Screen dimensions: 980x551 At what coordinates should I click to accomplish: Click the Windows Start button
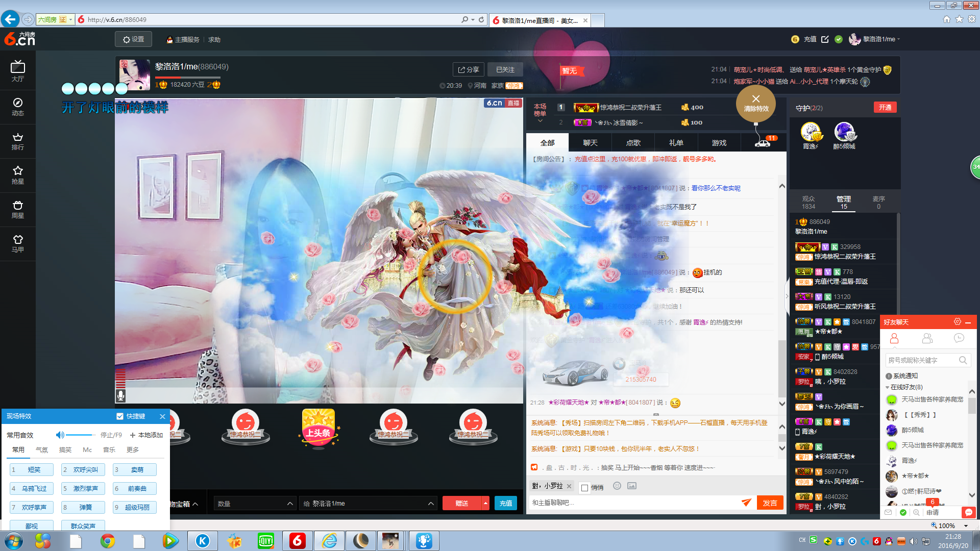tap(13, 541)
